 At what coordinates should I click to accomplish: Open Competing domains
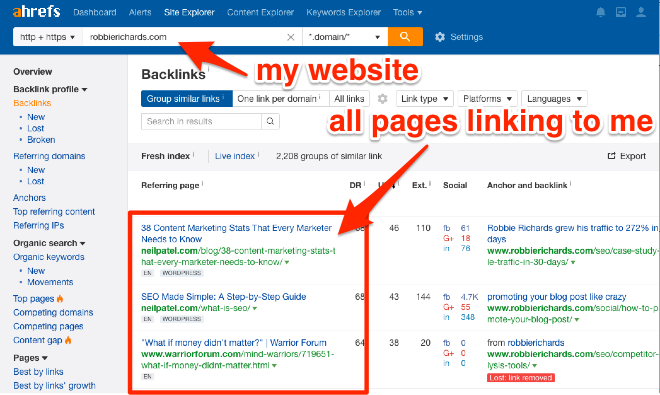click(x=53, y=312)
